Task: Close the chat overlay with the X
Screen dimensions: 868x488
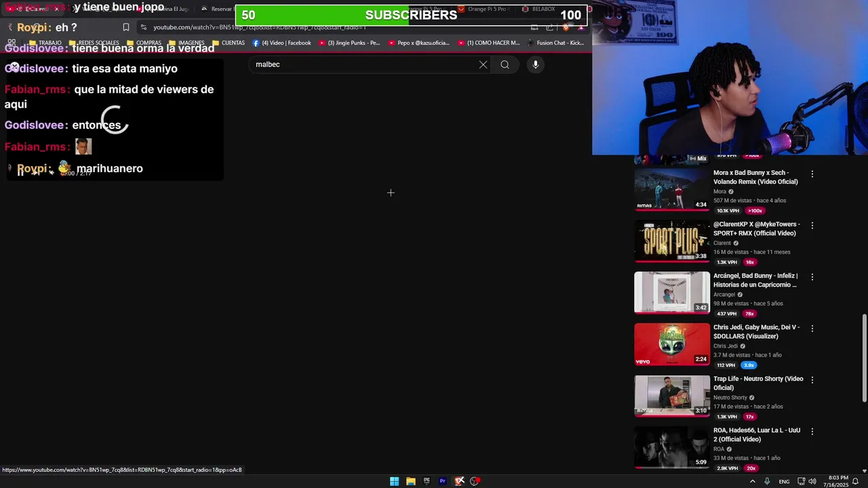Action: tap(14, 67)
